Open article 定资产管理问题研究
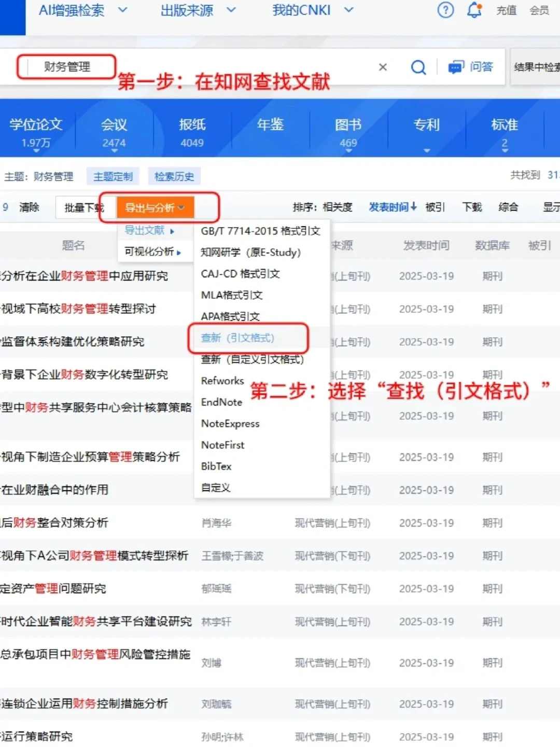 53,588
